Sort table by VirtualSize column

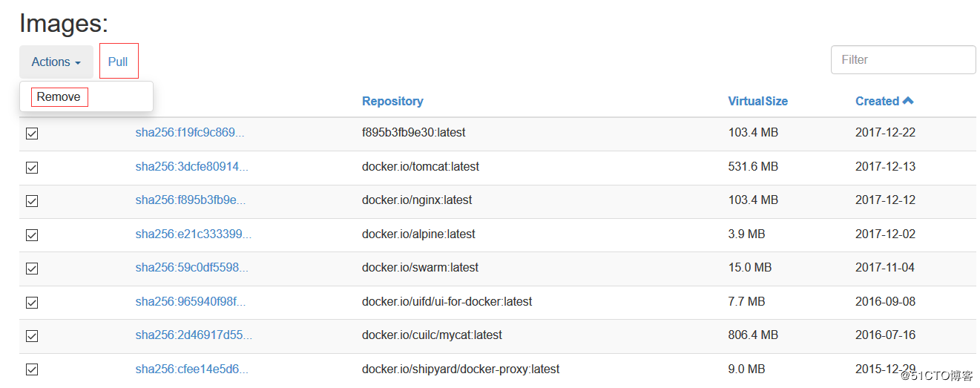pos(757,102)
